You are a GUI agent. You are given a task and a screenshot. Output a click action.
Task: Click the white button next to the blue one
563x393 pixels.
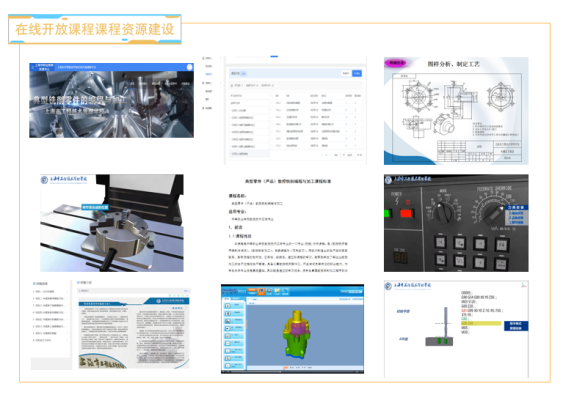pos(346,73)
